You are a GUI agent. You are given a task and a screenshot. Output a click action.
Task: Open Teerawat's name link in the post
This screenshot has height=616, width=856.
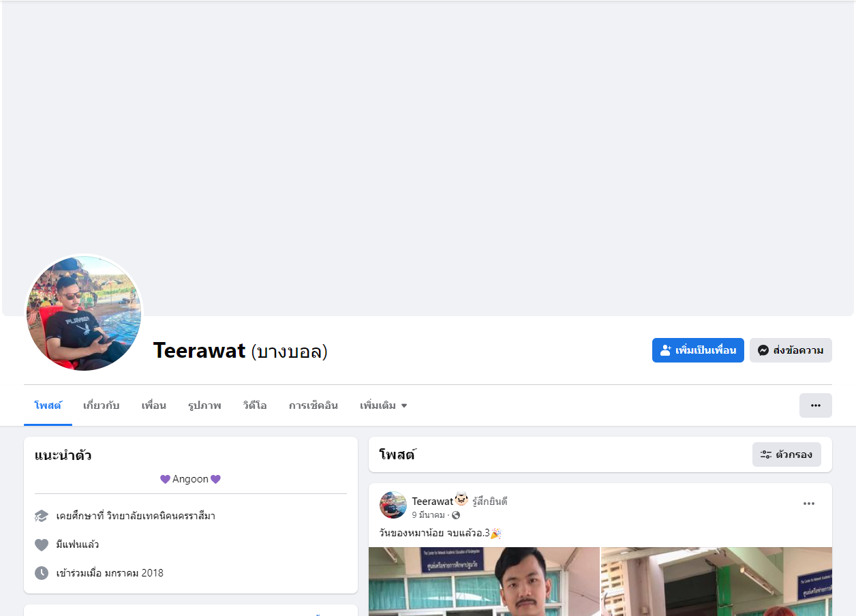432,502
